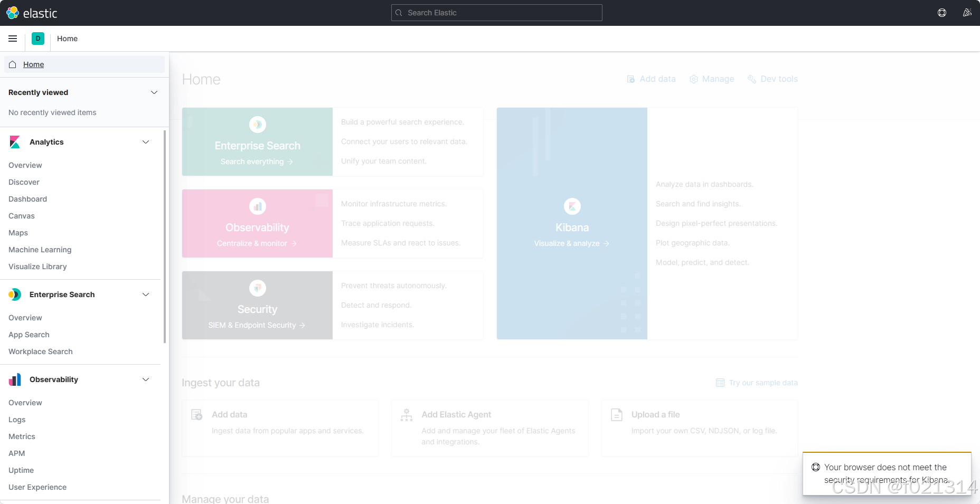Viewport: 980px width, 504px height.
Task: Open the Add Elastic Agent card title
Action: point(456,415)
